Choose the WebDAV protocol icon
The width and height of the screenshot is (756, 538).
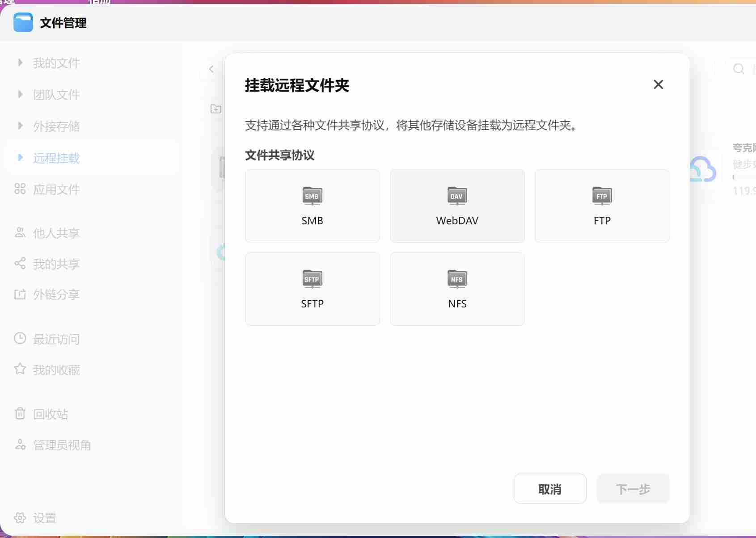point(457,196)
